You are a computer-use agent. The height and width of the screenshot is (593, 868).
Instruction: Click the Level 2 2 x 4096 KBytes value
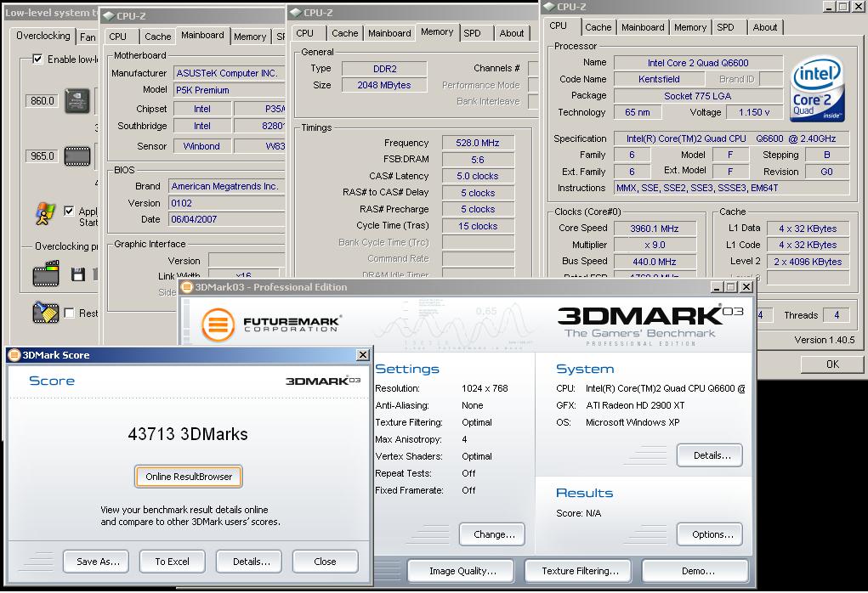[808, 262]
